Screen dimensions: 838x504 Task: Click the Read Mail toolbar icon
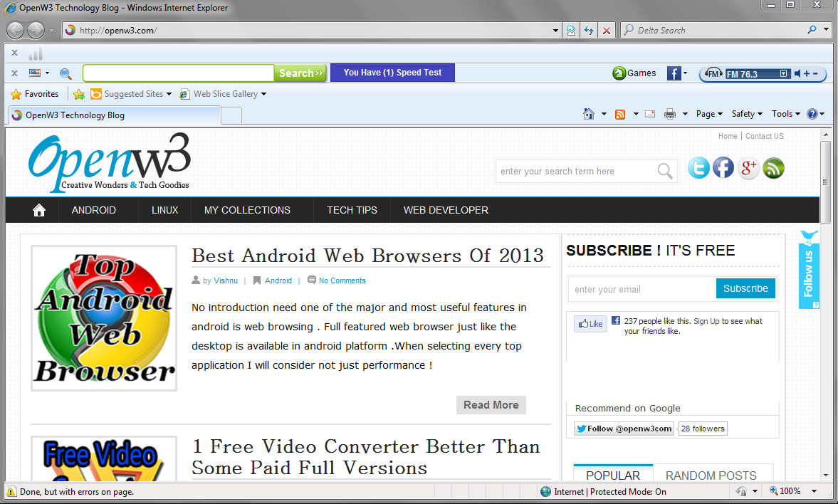pos(650,114)
